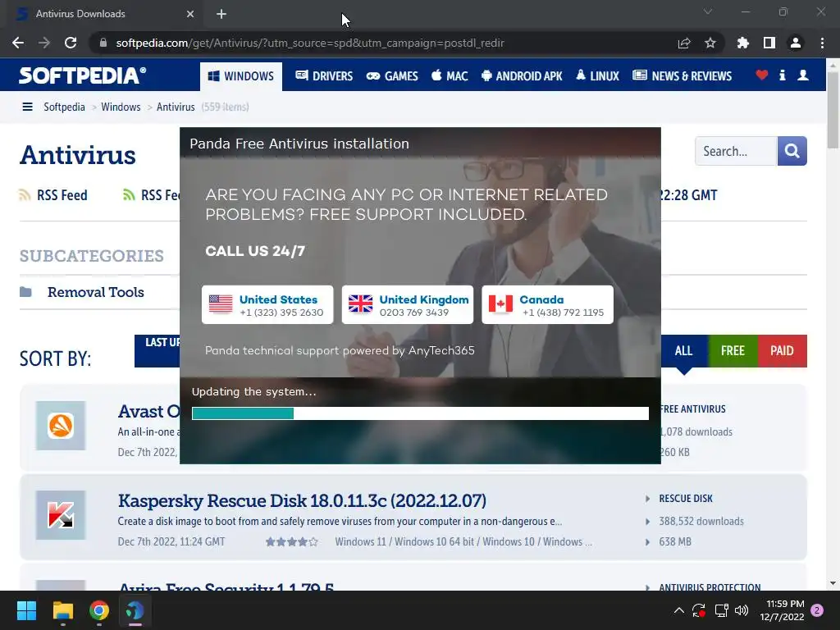The height and width of the screenshot is (630, 840).
Task: Open the Chrome profile avatar
Action: [x=796, y=43]
